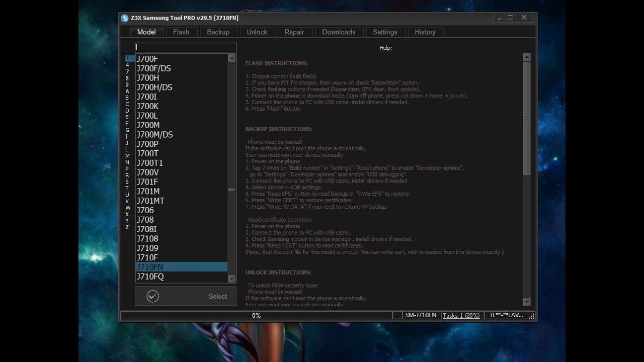This screenshot has height=362, width=644.
Task: Pick model J700F from the list
Action: click(x=181, y=59)
